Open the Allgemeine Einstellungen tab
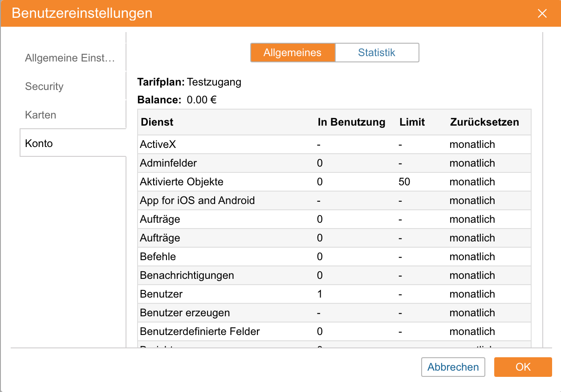Image resolution: width=561 pixels, height=392 pixels. coord(70,58)
